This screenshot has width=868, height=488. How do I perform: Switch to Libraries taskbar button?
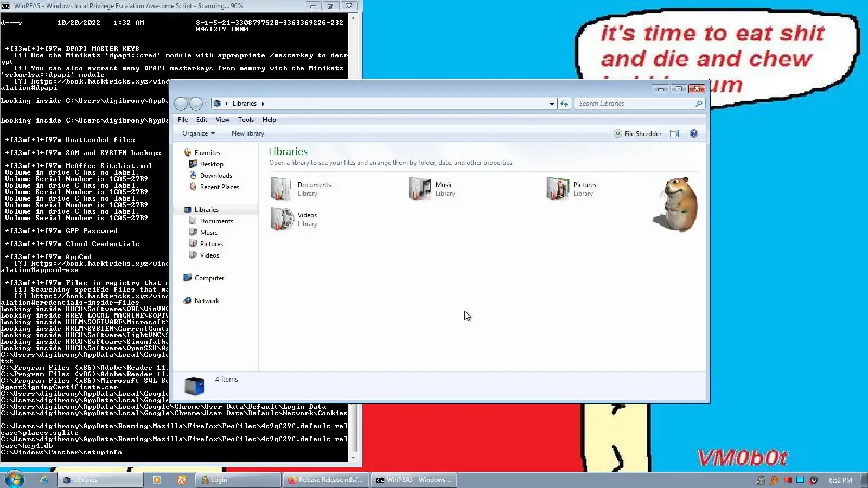click(x=100, y=480)
